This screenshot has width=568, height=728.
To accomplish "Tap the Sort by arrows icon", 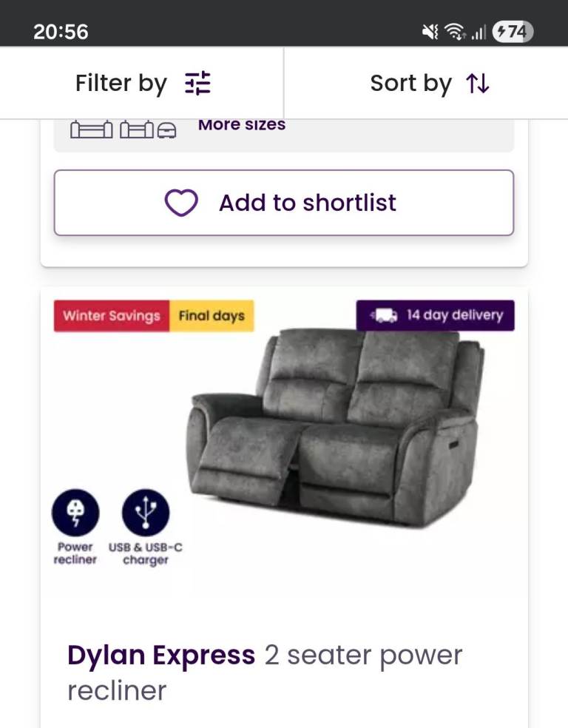I will (478, 84).
